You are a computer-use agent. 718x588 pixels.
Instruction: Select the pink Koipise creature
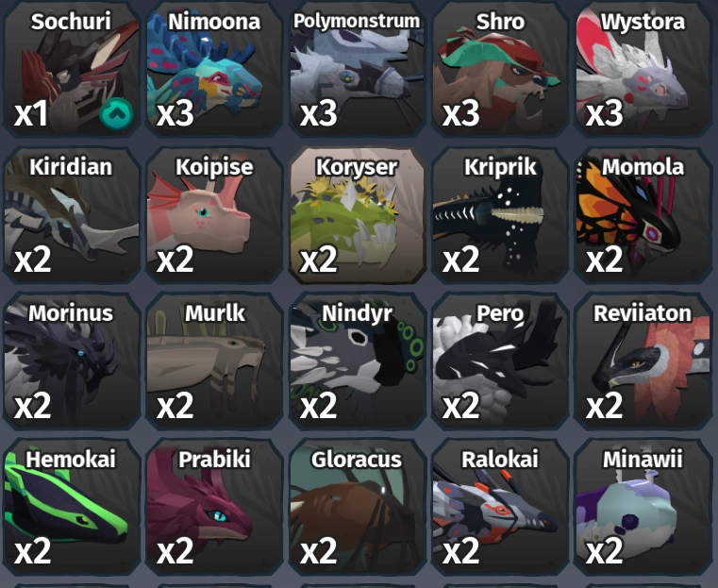coord(214,215)
